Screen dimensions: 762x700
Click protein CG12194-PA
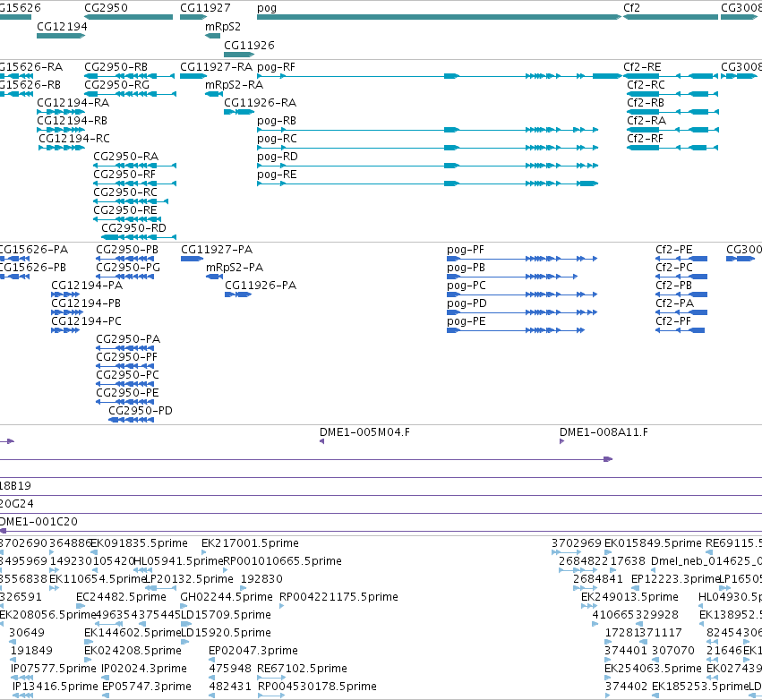(x=65, y=295)
